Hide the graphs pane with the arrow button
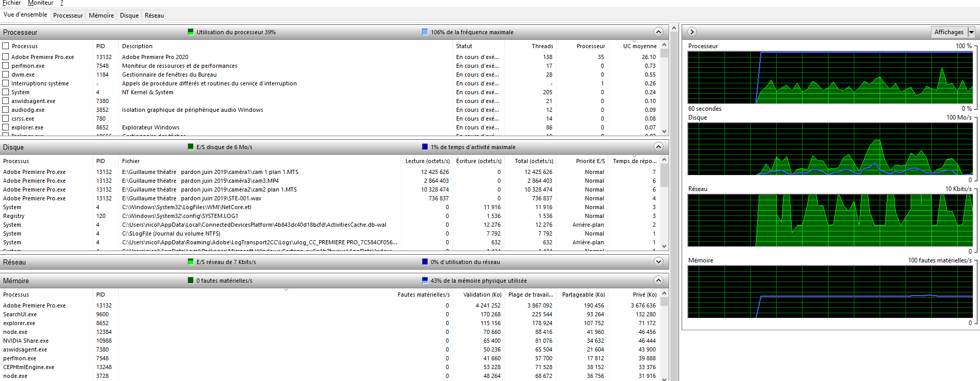 [692, 32]
